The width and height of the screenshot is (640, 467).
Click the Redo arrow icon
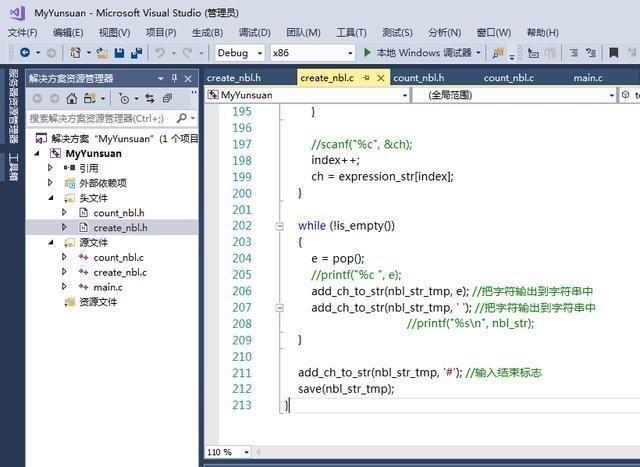(187, 53)
